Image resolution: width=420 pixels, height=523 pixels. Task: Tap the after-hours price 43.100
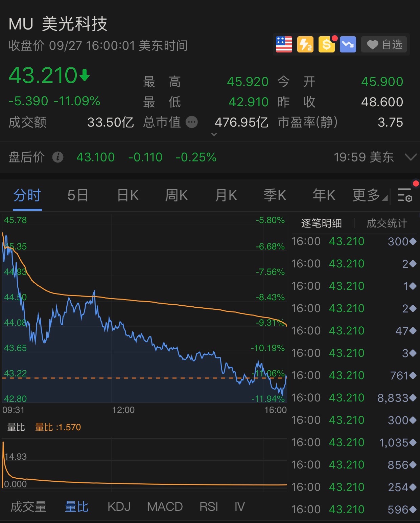[96, 157]
